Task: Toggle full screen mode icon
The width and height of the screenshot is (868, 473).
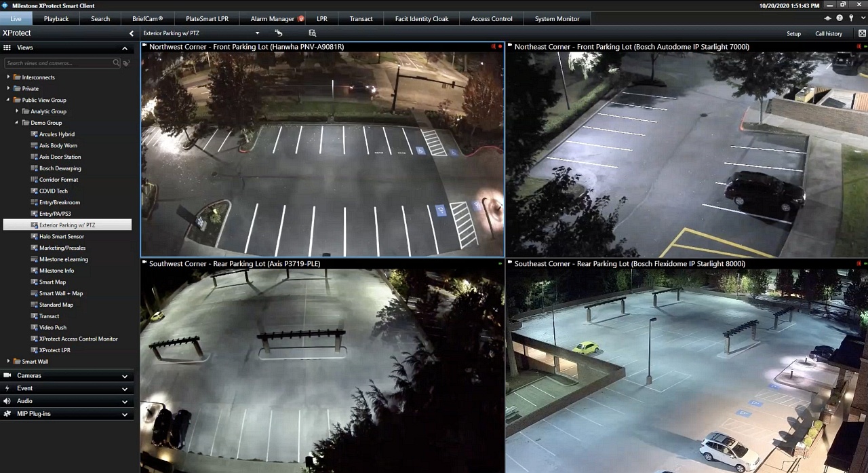Action: (862, 33)
